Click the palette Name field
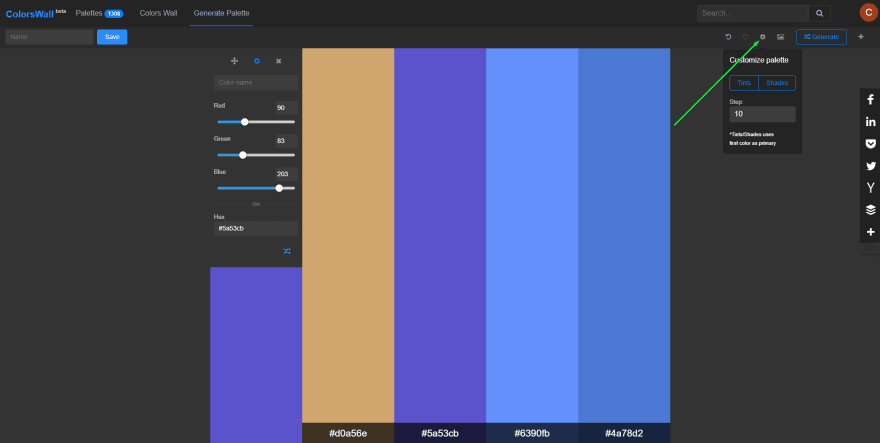The height and width of the screenshot is (443, 880). pos(49,37)
